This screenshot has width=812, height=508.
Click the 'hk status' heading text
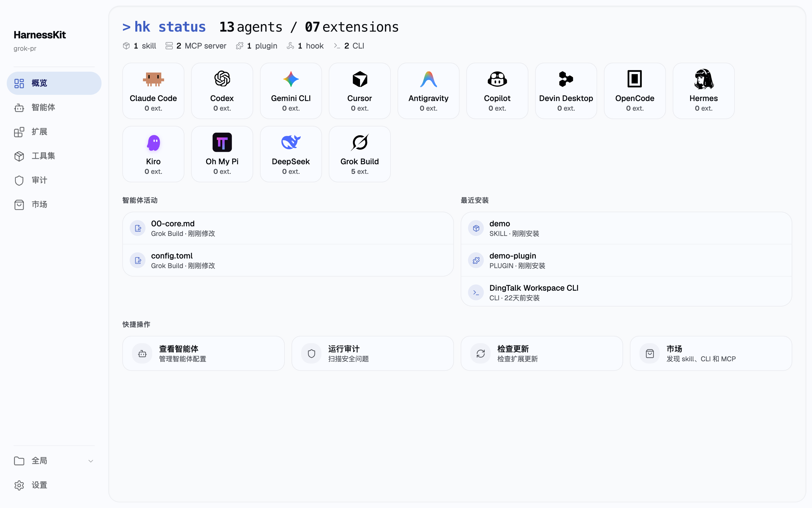point(170,27)
